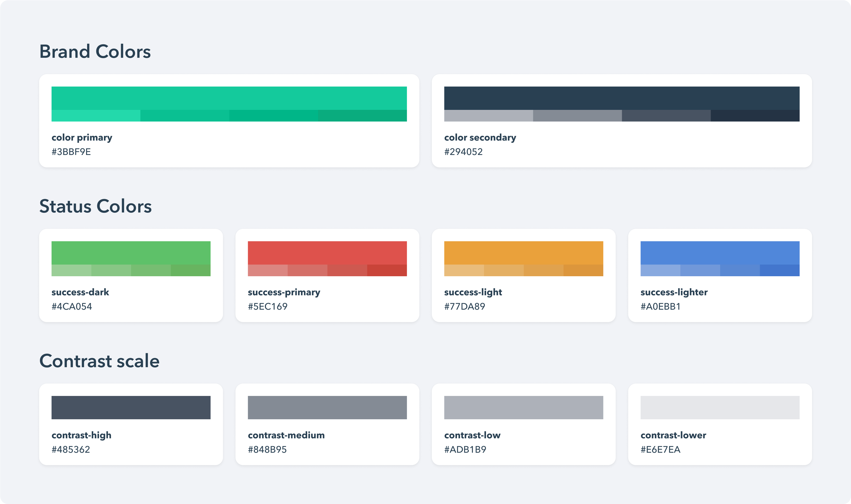
Task: Select the Status Colors heading
Action: [96, 206]
